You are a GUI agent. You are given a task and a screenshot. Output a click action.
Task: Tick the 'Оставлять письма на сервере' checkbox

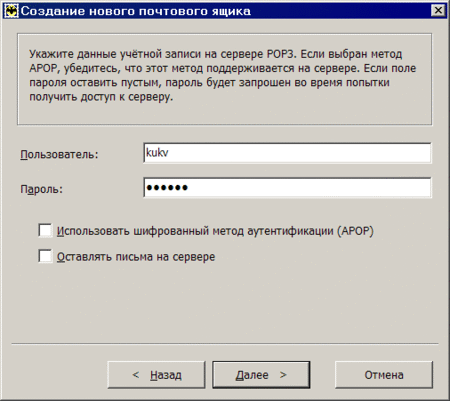[45, 256]
